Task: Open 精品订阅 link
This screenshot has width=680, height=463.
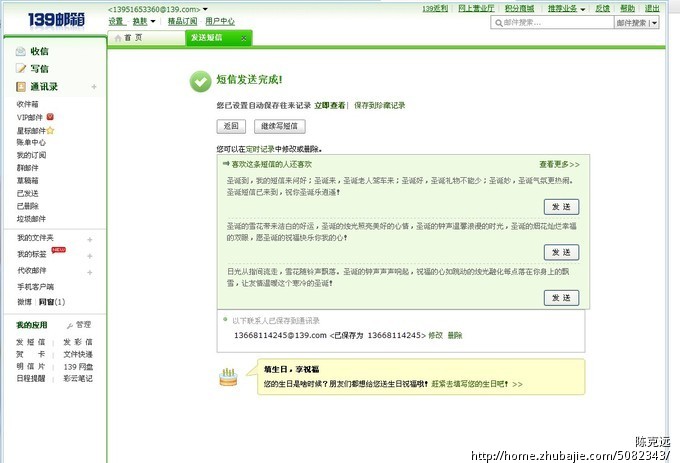Action: tap(183, 21)
